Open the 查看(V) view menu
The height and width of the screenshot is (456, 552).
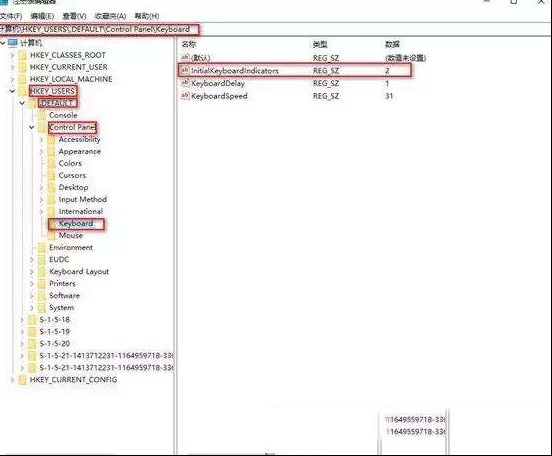tap(74, 16)
